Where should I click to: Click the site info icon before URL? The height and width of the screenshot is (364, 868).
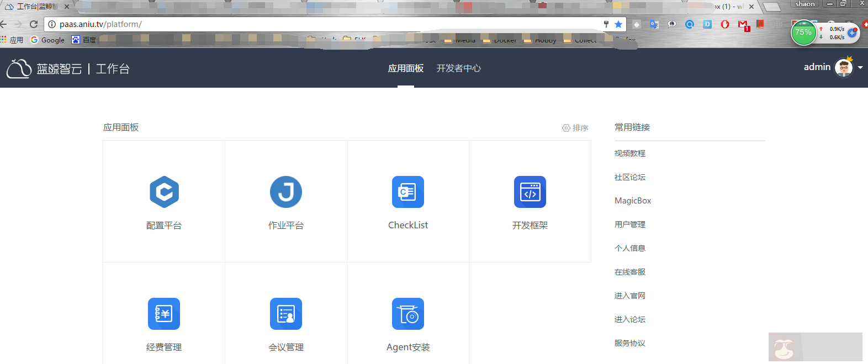[x=52, y=24]
